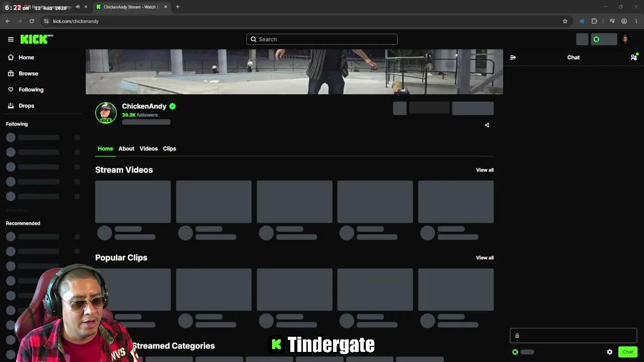
Task: Click the lock icon in chat input
Action: (517, 336)
